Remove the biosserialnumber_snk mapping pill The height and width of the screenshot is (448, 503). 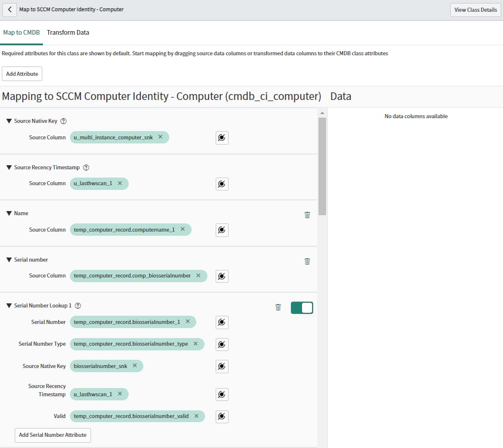pyautogui.click(x=135, y=366)
